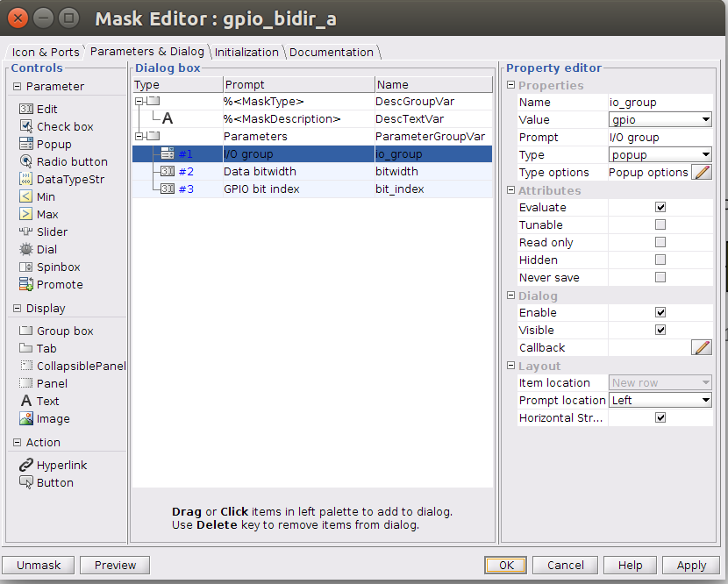Toggle the Horizontal Stretch checkbox
Viewport: 728px width, 584px height.
[660, 417]
